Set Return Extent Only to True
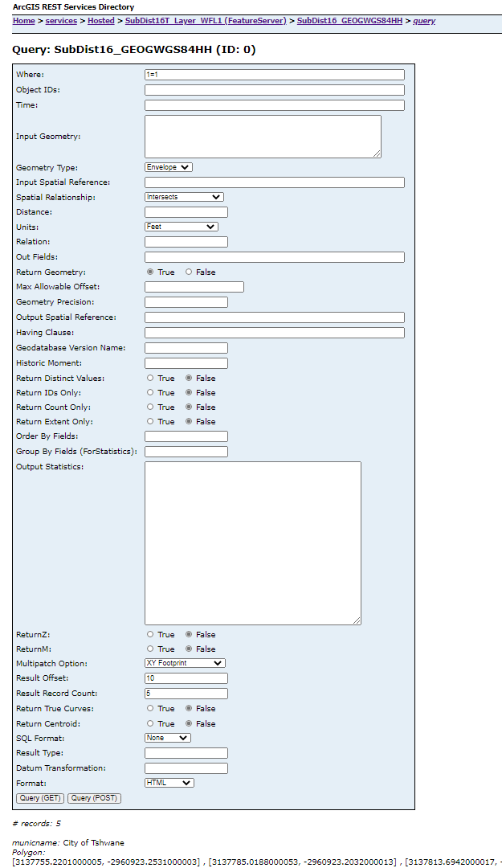 [150, 421]
